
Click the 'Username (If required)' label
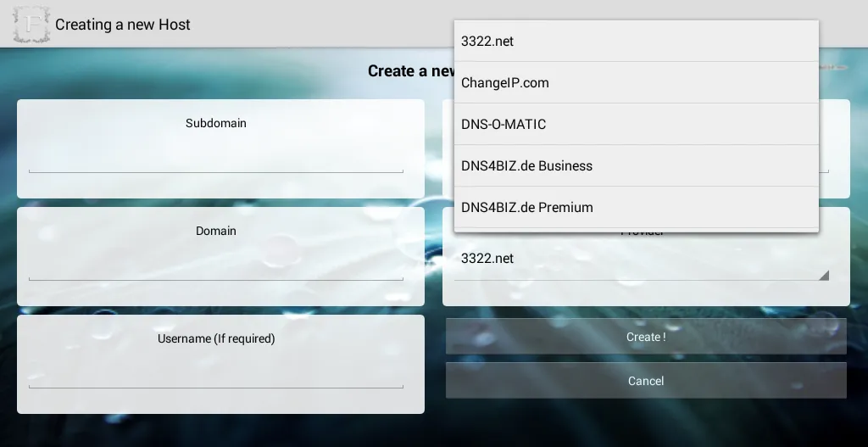tap(216, 338)
